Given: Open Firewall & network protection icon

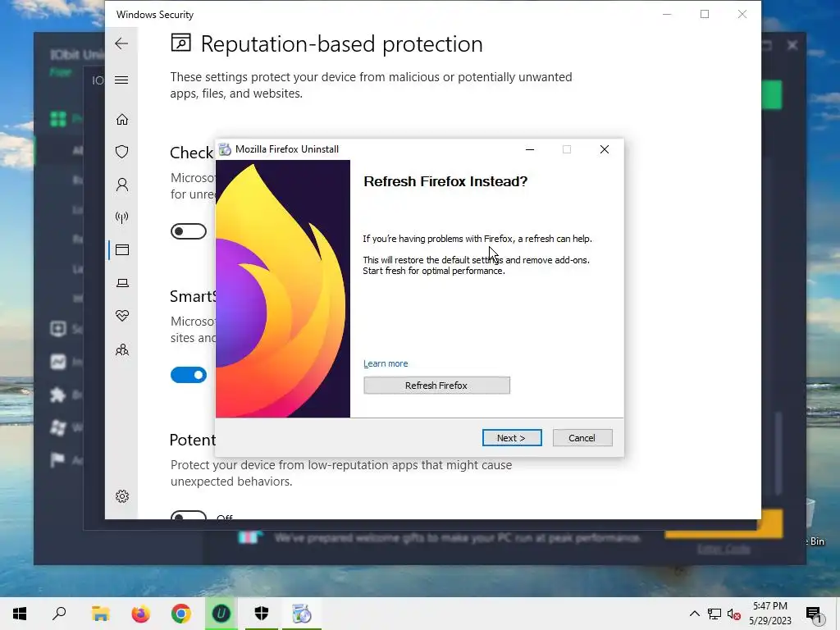Looking at the screenshot, I should tap(122, 217).
